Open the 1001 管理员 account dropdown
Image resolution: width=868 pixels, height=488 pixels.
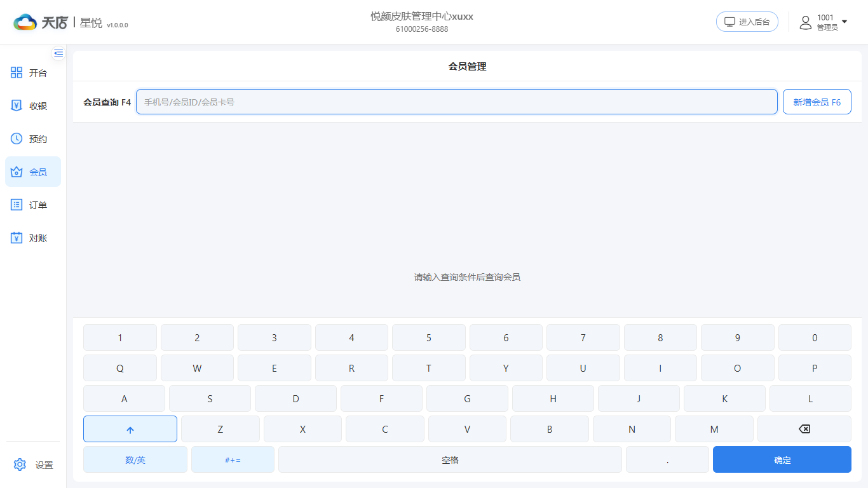click(824, 22)
